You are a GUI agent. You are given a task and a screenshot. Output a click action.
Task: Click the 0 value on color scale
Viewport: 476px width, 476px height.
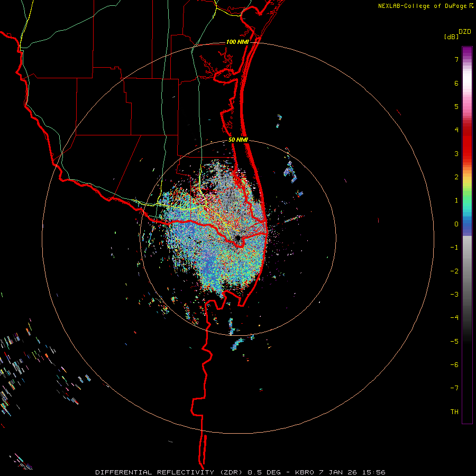click(456, 224)
